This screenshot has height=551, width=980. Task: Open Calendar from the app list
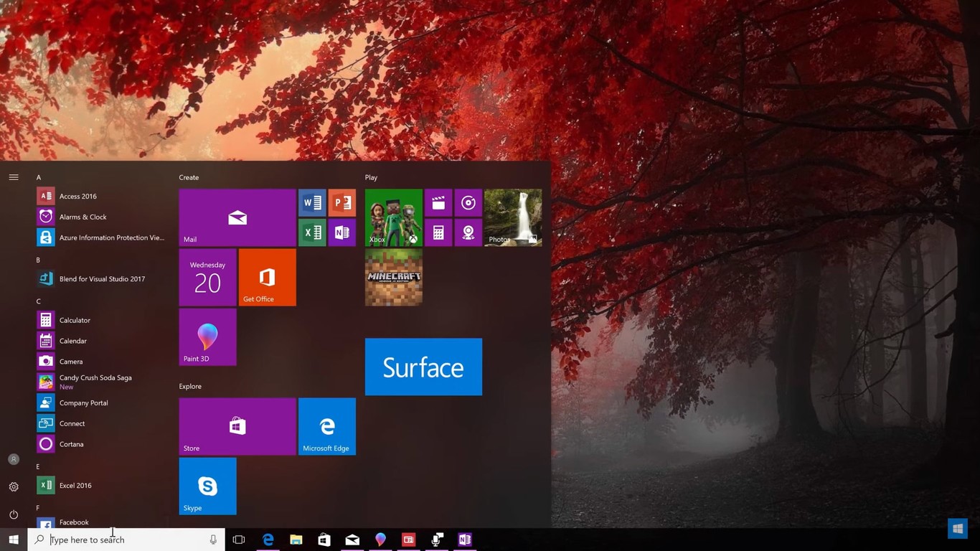100,341
